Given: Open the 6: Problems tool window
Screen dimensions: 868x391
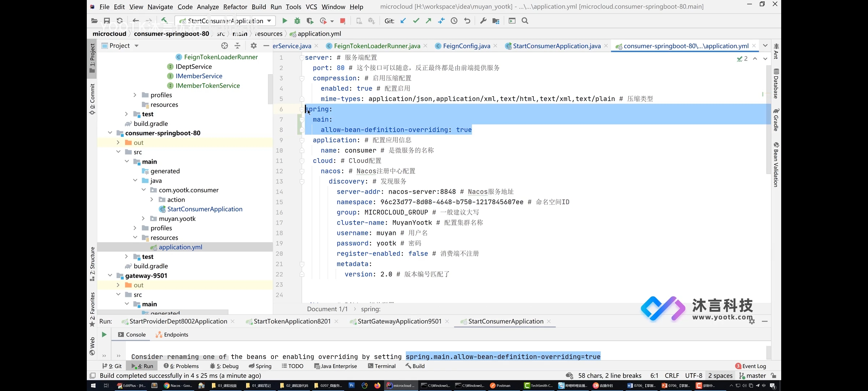Looking at the screenshot, I should pos(181,366).
